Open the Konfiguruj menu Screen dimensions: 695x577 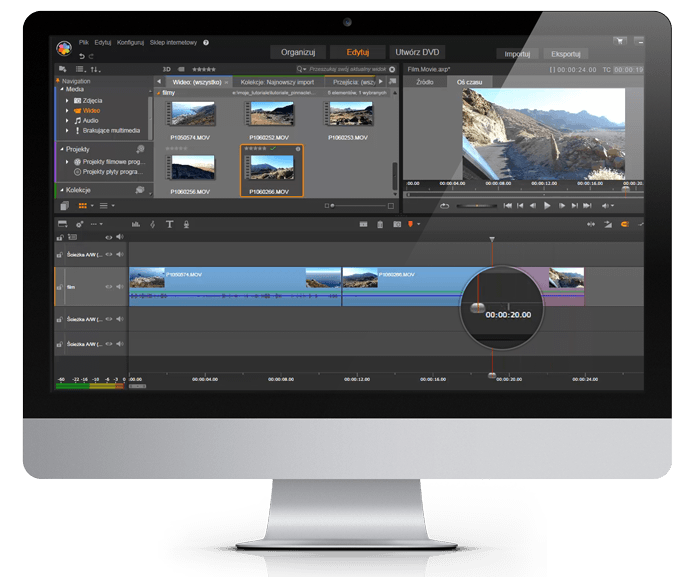[130, 43]
